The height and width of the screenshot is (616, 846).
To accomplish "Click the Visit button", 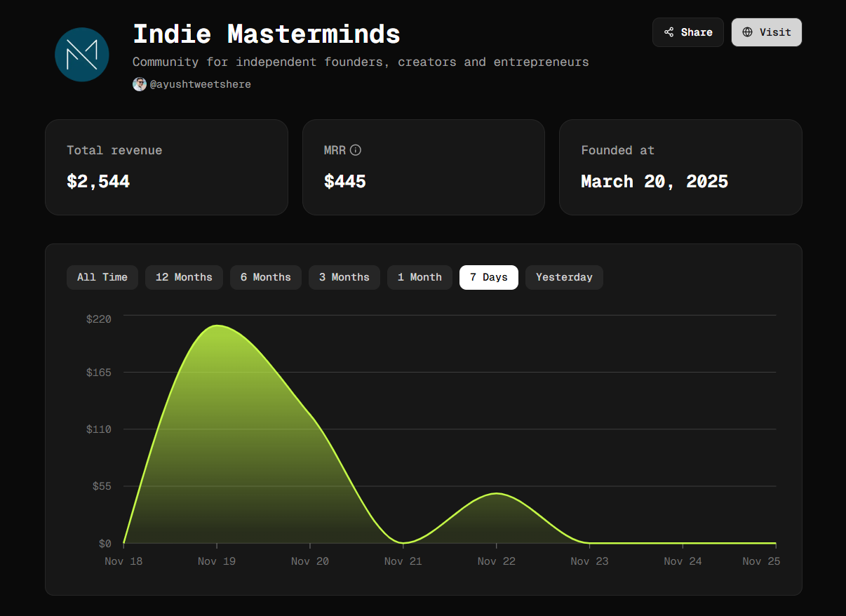I will [767, 32].
